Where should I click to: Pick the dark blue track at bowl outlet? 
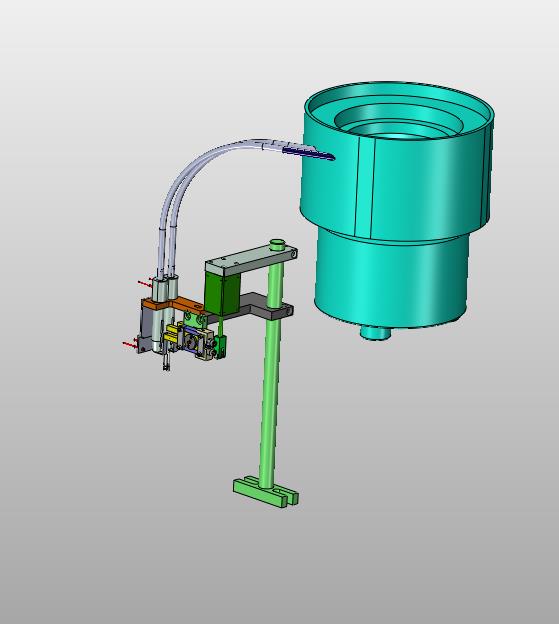[x=308, y=152]
